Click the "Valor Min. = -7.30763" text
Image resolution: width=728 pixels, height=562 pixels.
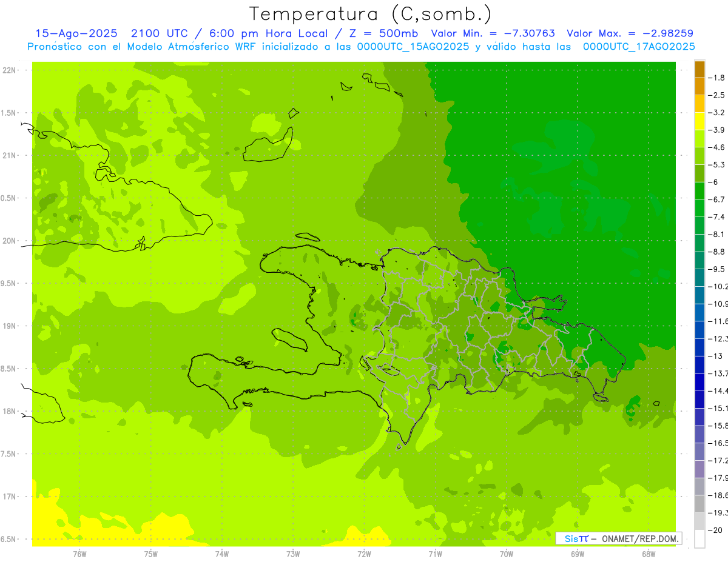[x=493, y=33]
